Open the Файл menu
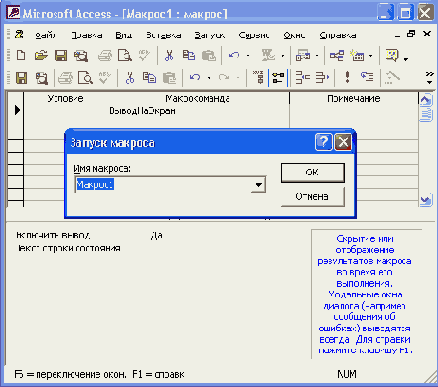 pyautogui.click(x=45, y=35)
